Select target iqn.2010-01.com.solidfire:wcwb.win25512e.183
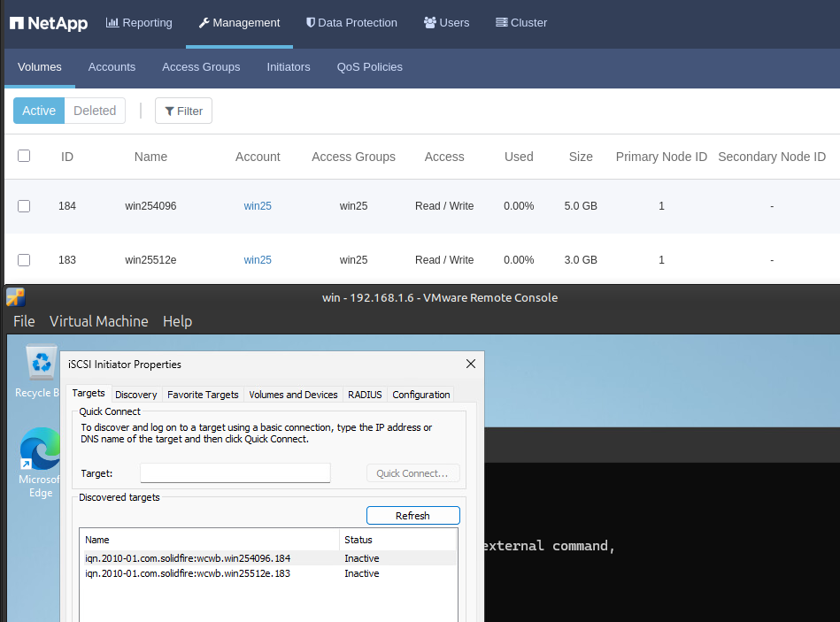The image size is (840, 622). tap(270, 573)
